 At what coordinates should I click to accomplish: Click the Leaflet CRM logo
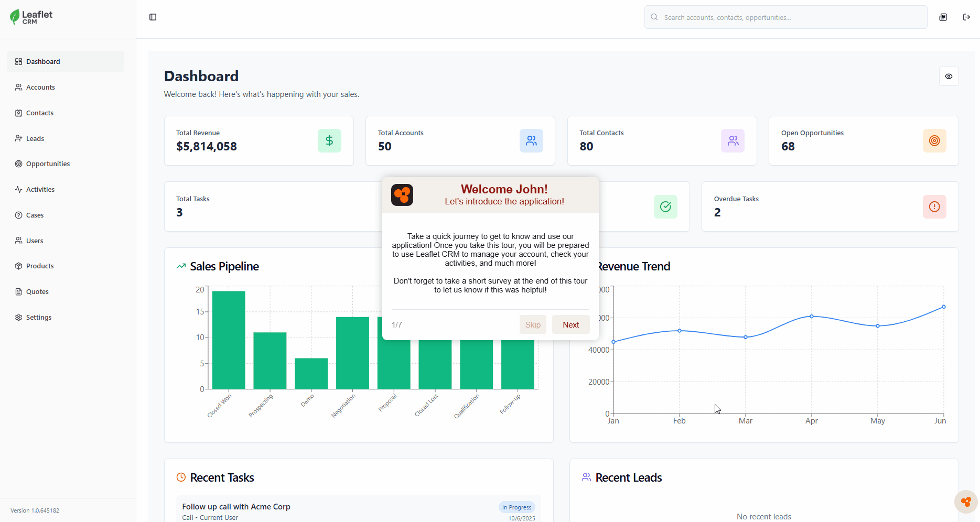[x=31, y=17]
